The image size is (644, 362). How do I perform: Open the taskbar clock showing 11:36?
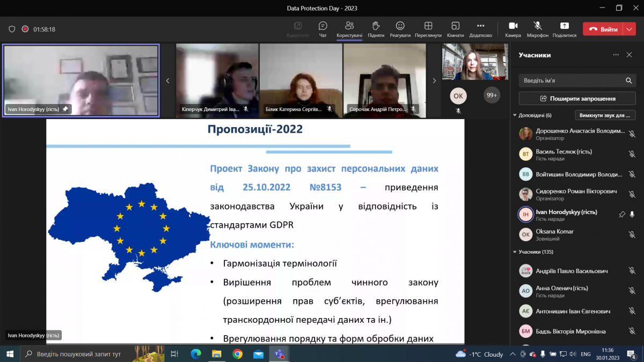608,354
